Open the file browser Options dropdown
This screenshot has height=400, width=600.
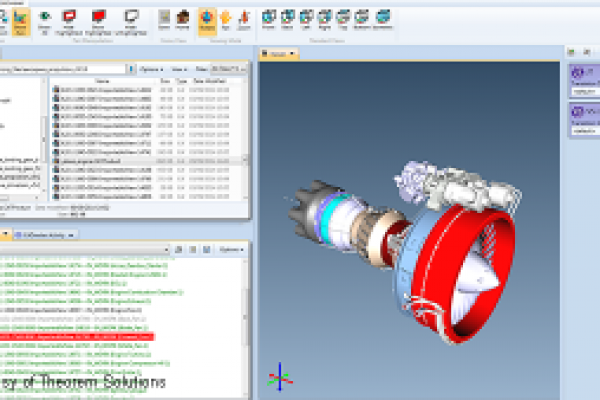151,68
